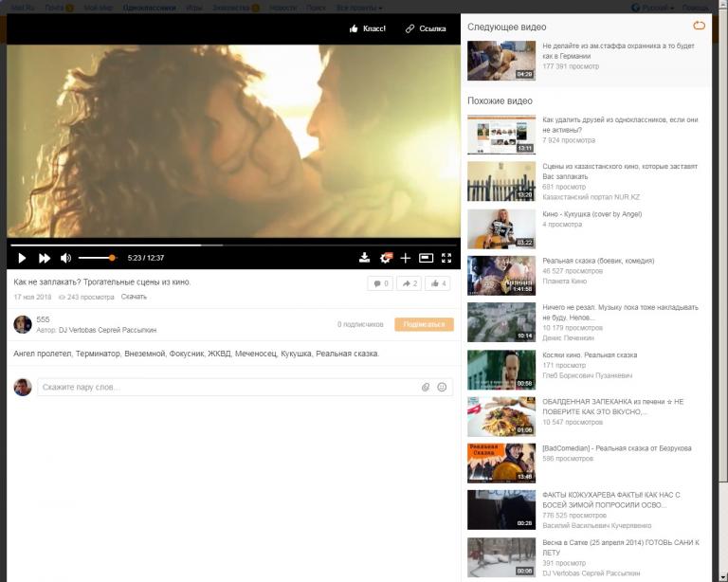The image size is (728, 582).
Task: Open snowy thumbnail with 00:06 duration
Action: point(501,557)
